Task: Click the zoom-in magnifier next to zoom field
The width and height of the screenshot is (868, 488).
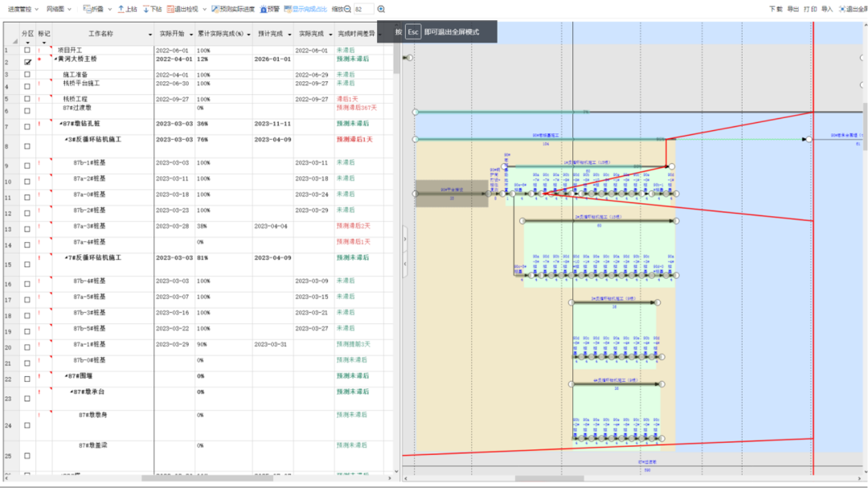Action: [381, 9]
